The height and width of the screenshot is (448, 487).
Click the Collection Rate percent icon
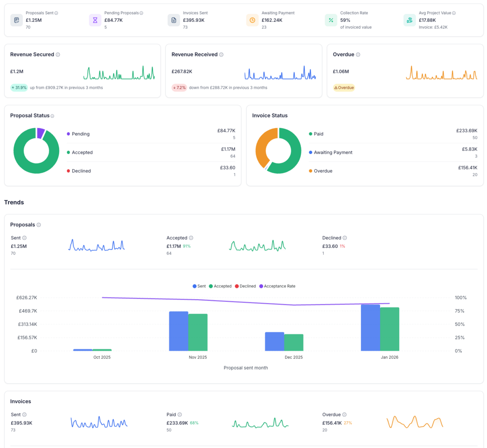pyautogui.click(x=331, y=20)
